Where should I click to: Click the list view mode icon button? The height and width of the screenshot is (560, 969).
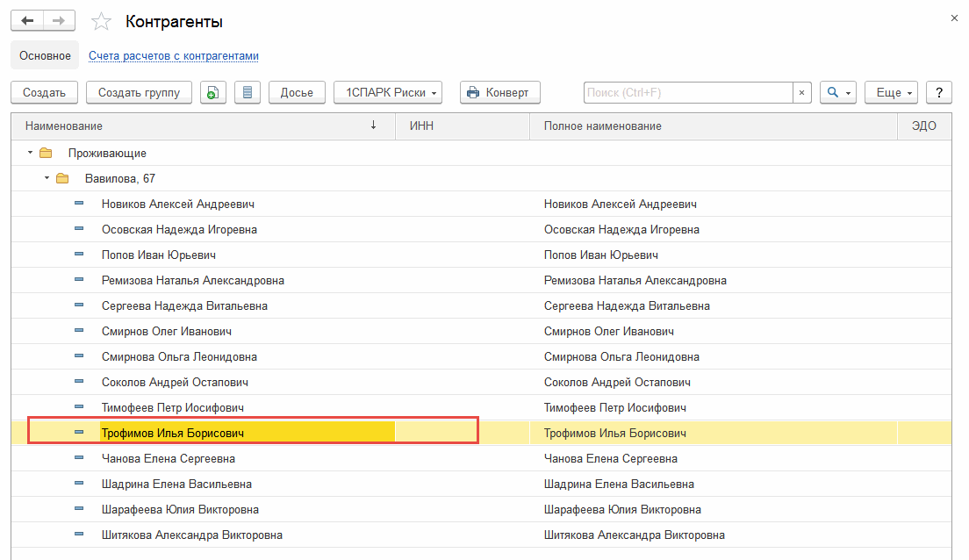click(x=248, y=92)
